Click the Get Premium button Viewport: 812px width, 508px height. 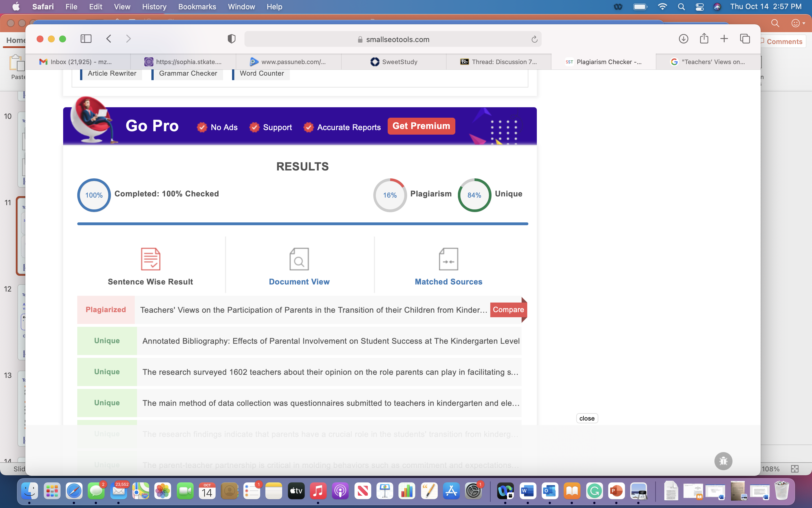[x=421, y=126]
